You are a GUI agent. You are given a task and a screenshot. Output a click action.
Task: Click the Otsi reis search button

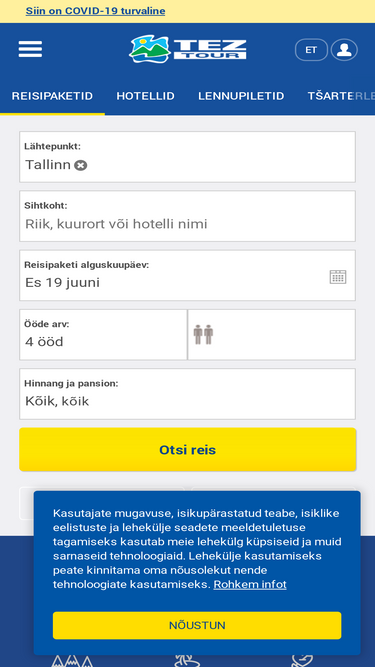(x=188, y=450)
